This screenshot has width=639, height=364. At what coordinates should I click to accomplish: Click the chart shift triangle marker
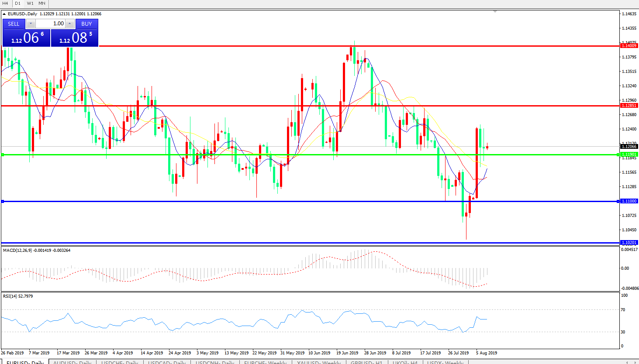click(495, 12)
